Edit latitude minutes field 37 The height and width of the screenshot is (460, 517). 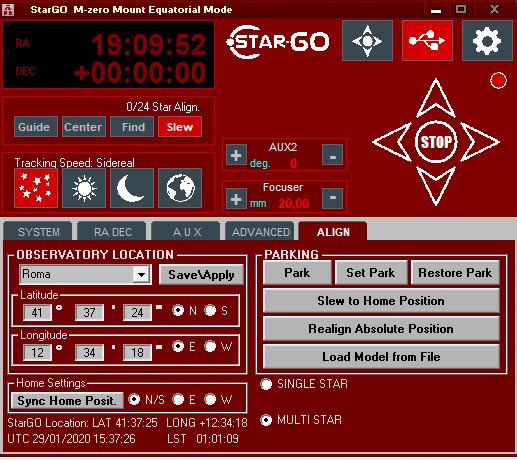point(89,313)
